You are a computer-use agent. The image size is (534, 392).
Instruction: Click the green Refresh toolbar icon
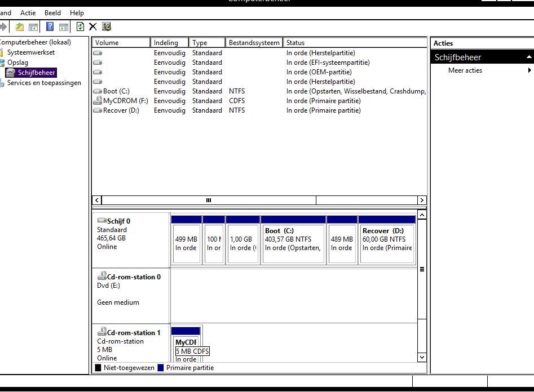[x=80, y=27]
